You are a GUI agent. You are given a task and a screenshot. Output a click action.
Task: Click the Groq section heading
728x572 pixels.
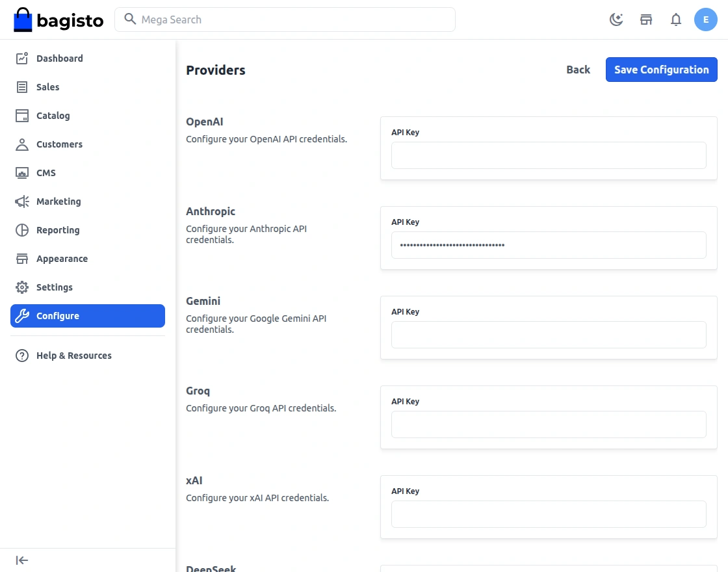coord(198,391)
